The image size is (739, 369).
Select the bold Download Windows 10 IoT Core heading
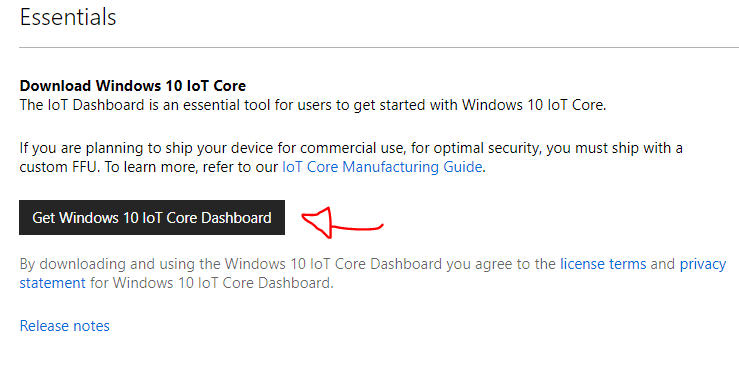pos(132,86)
